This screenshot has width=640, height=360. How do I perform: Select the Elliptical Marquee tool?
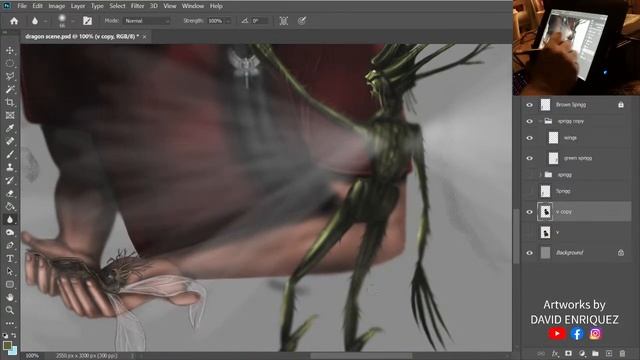[10, 63]
